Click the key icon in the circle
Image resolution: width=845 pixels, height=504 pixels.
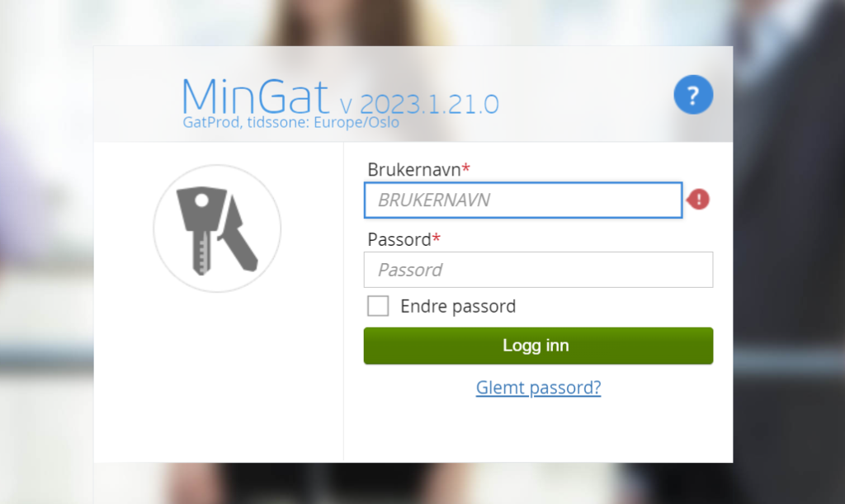(x=217, y=228)
